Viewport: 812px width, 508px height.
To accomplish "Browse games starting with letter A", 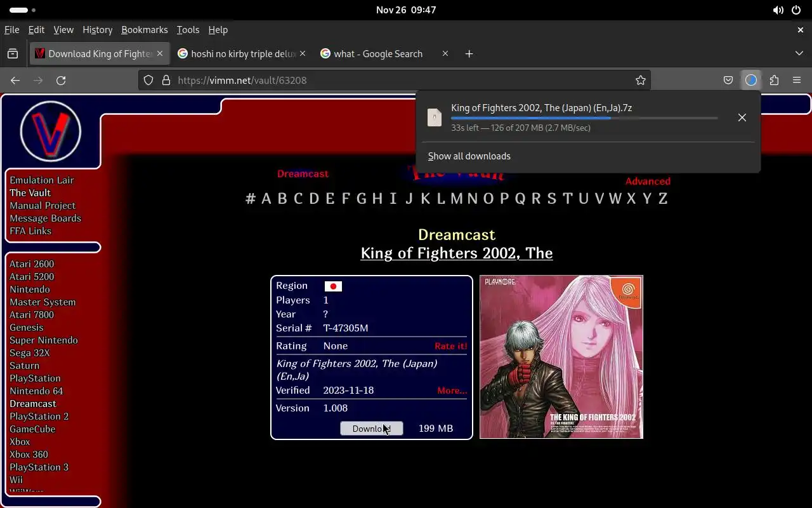I will (266, 199).
